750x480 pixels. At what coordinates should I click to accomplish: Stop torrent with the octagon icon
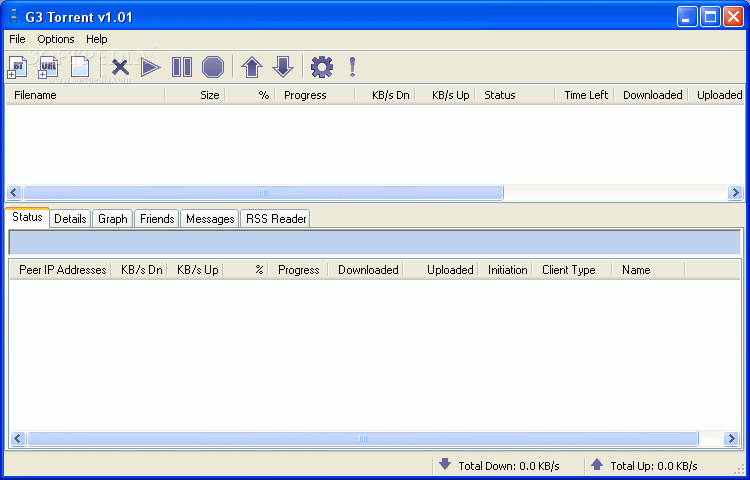coord(213,67)
